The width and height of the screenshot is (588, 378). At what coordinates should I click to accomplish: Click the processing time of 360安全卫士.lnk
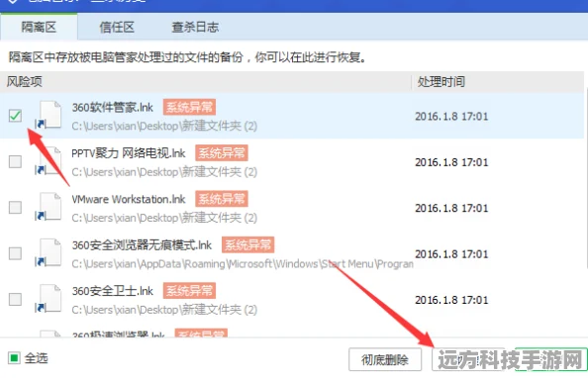[451, 300]
